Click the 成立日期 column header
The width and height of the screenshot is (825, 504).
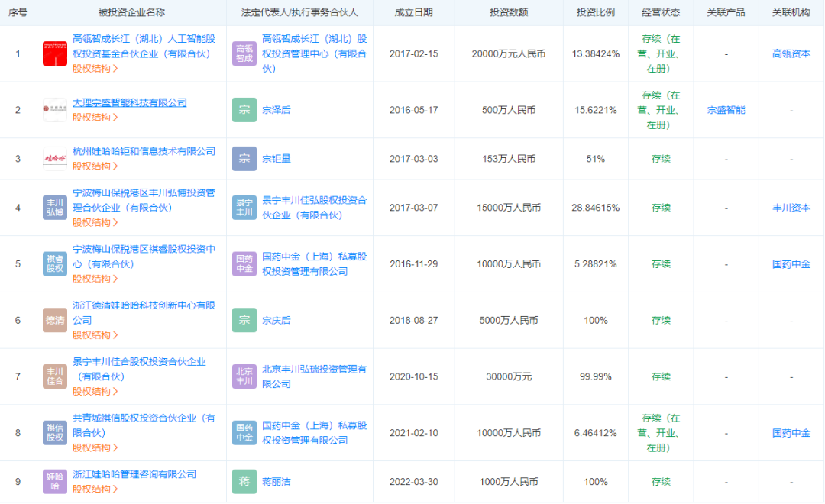pyautogui.click(x=413, y=12)
